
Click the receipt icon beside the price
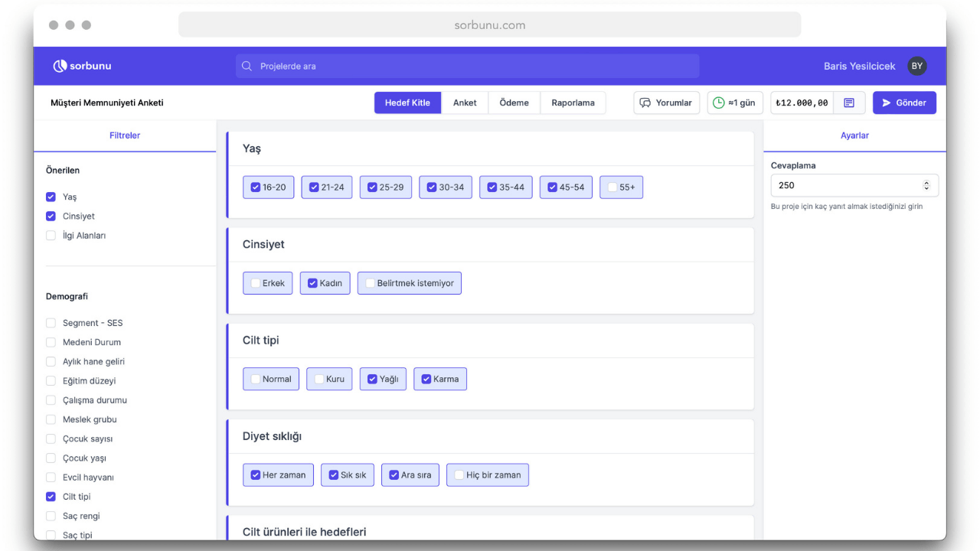click(x=849, y=103)
